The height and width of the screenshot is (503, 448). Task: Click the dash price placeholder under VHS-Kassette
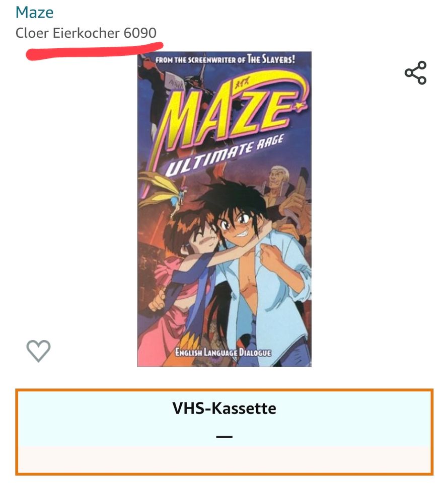[225, 437]
